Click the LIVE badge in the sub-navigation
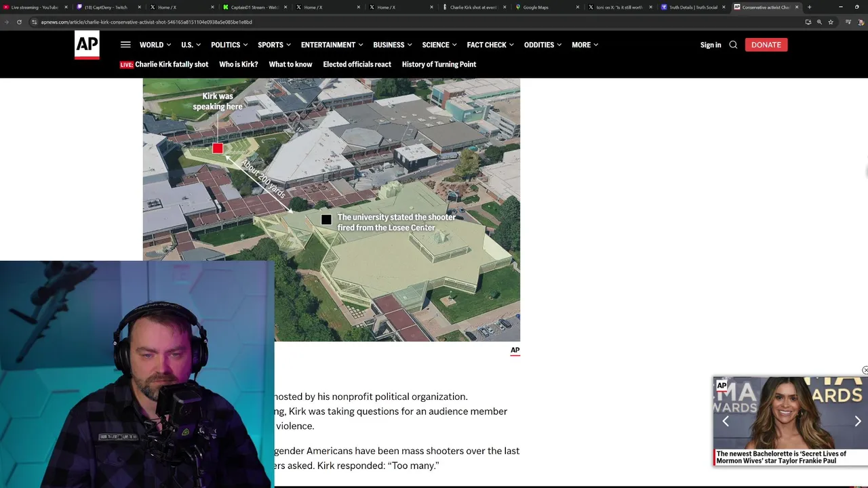868x488 pixels. (x=127, y=65)
